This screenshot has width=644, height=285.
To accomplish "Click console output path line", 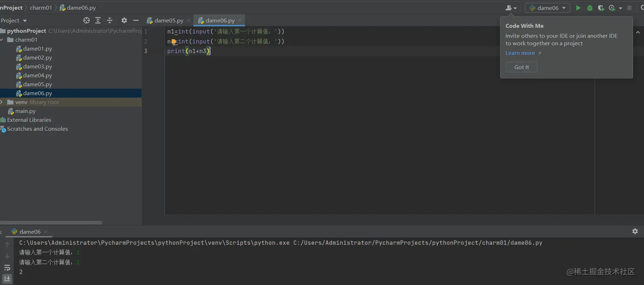I will coord(281,243).
